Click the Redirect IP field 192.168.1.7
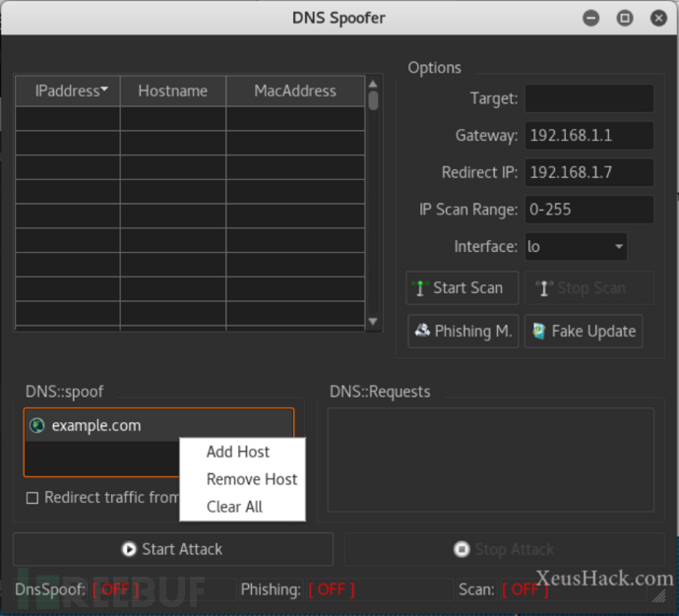679x616 pixels. click(588, 172)
